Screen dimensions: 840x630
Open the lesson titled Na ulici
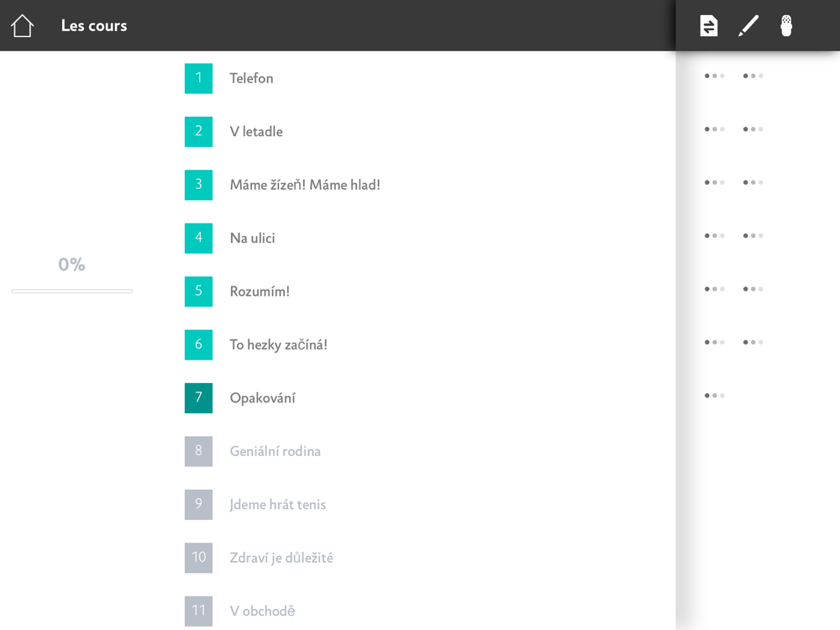coord(252,239)
